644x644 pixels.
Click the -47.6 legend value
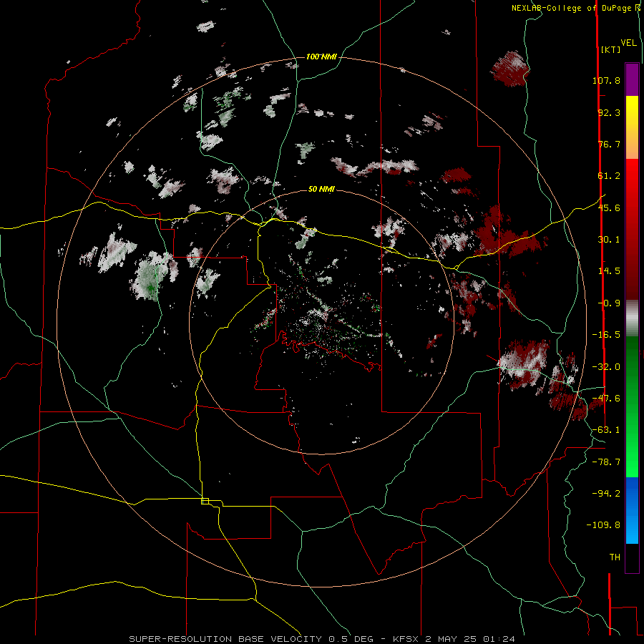(606, 399)
